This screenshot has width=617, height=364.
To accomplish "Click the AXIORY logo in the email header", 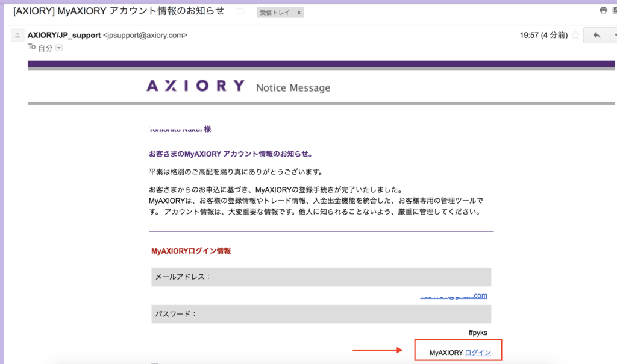I will [x=196, y=86].
